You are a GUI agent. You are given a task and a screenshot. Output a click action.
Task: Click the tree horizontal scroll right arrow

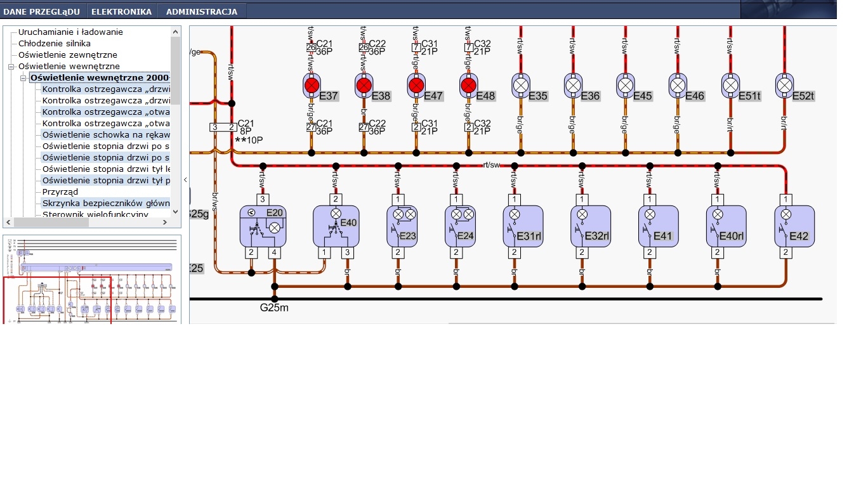tap(166, 223)
